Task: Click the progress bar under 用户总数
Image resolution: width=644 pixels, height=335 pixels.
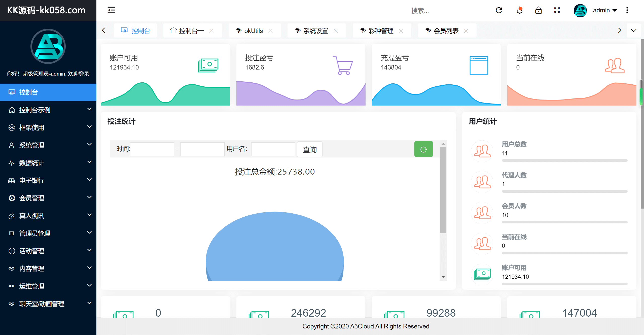Action: (564, 160)
